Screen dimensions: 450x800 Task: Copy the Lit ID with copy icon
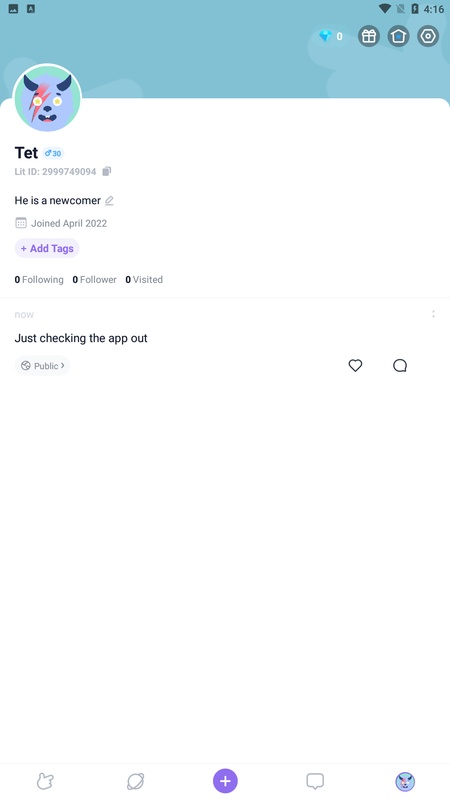107,171
